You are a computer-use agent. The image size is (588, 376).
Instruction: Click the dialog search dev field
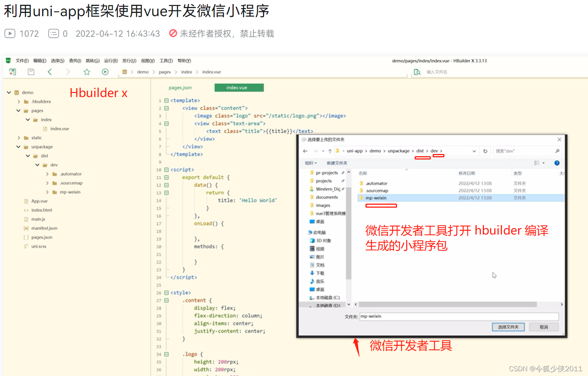[x=527, y=151]
